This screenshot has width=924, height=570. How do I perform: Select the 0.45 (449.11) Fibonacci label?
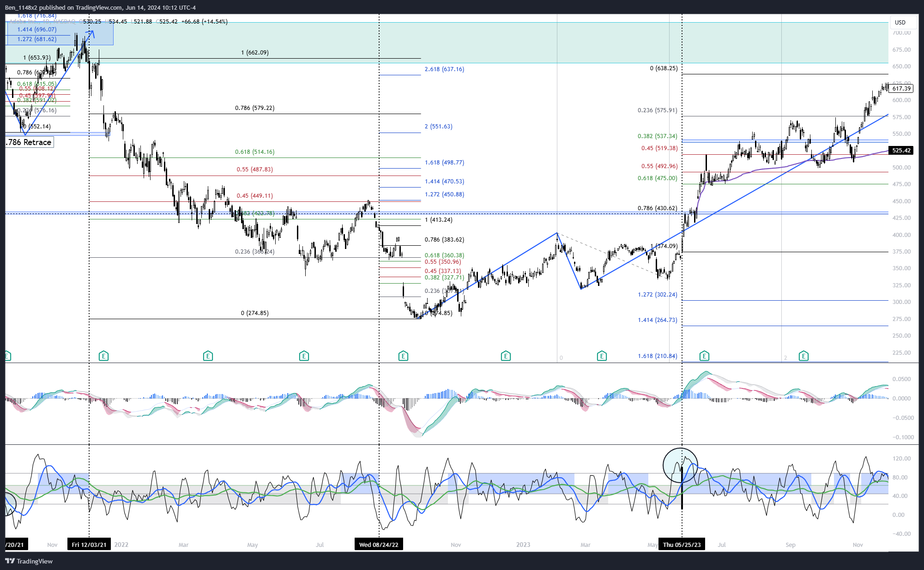[x=254, y=196]
